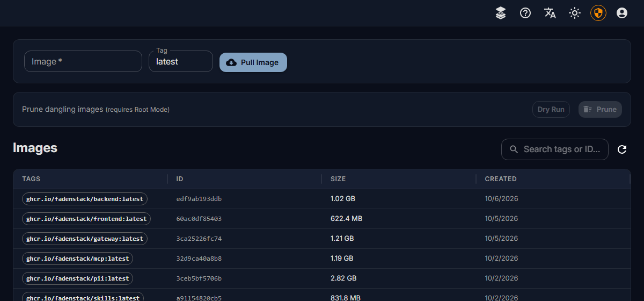Open the stacks layers icon in header
The height and width of the screenshot is (301, 644).
tap(501, 13)
